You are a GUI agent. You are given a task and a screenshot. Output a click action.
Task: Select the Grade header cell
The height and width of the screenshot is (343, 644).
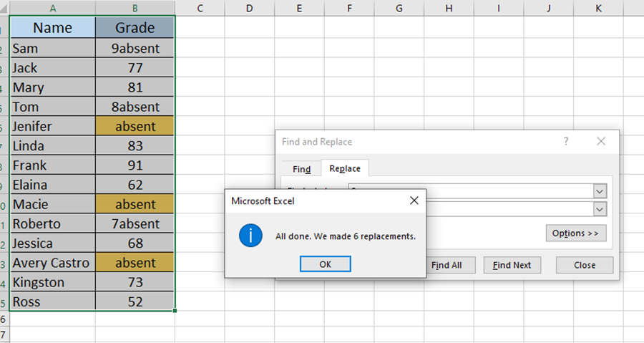pyautogui.click(x=135, y=27)
